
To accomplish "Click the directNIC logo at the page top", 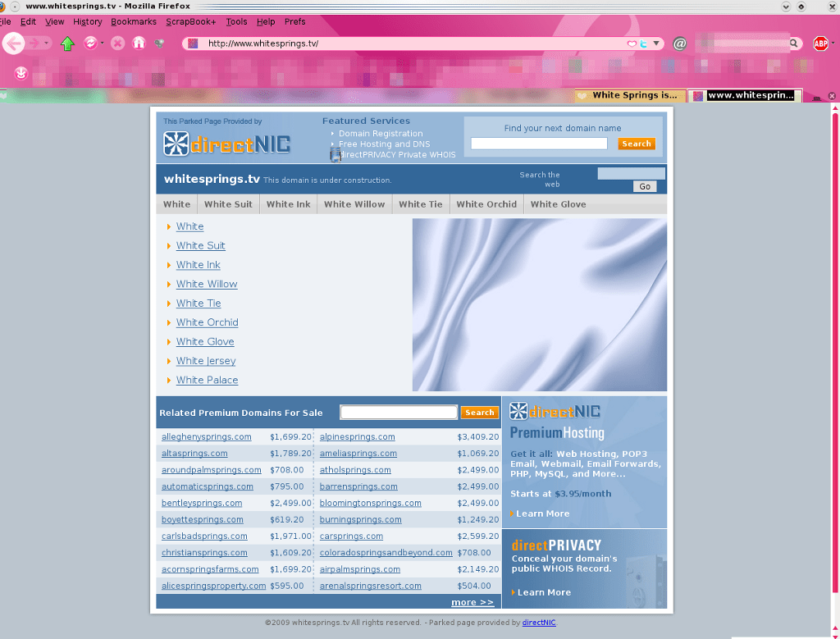I will tap(226, 144).
